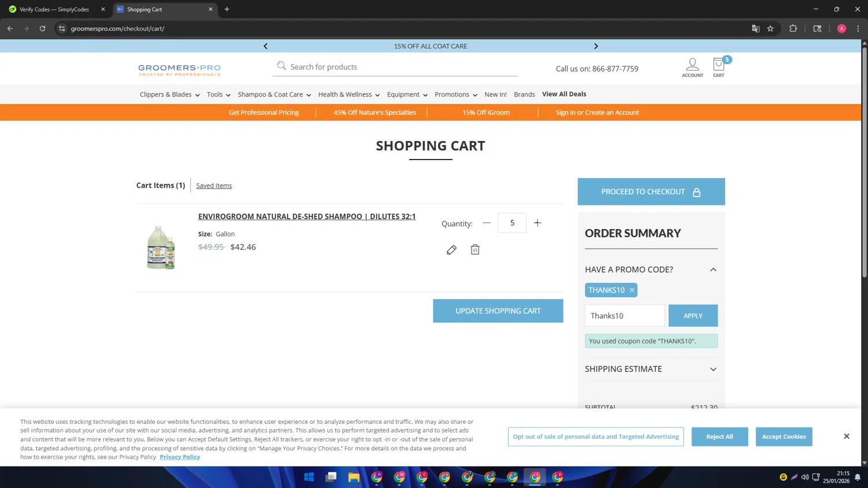Reject All cookies
Viewport: 868px width, 488px height.
tap(719, 437)
